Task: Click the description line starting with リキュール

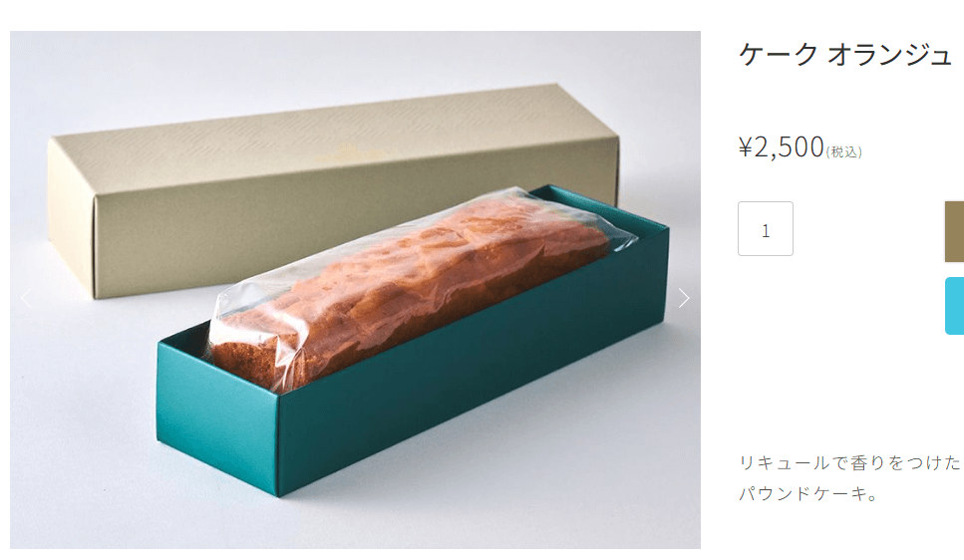Action: tap(849, 463)
